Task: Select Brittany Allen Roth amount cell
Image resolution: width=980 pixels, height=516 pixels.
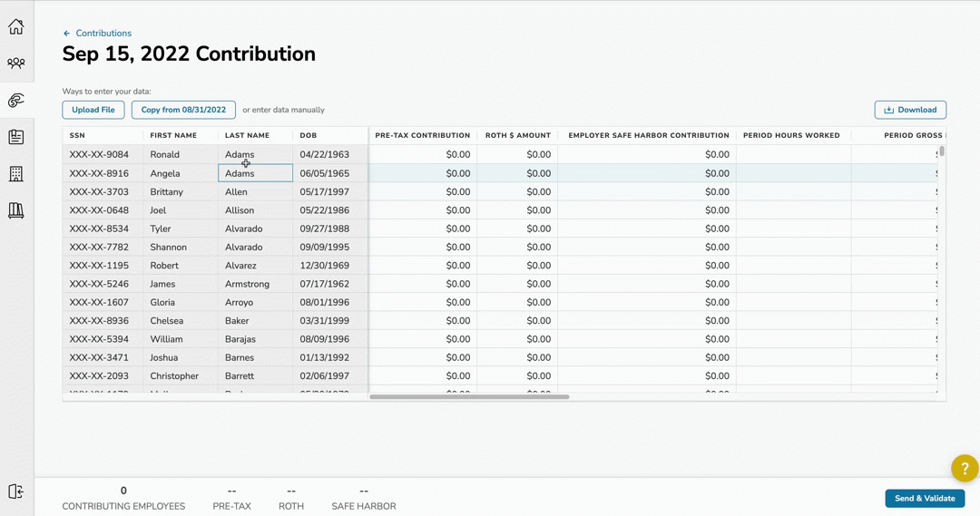Action: (517, 192)
